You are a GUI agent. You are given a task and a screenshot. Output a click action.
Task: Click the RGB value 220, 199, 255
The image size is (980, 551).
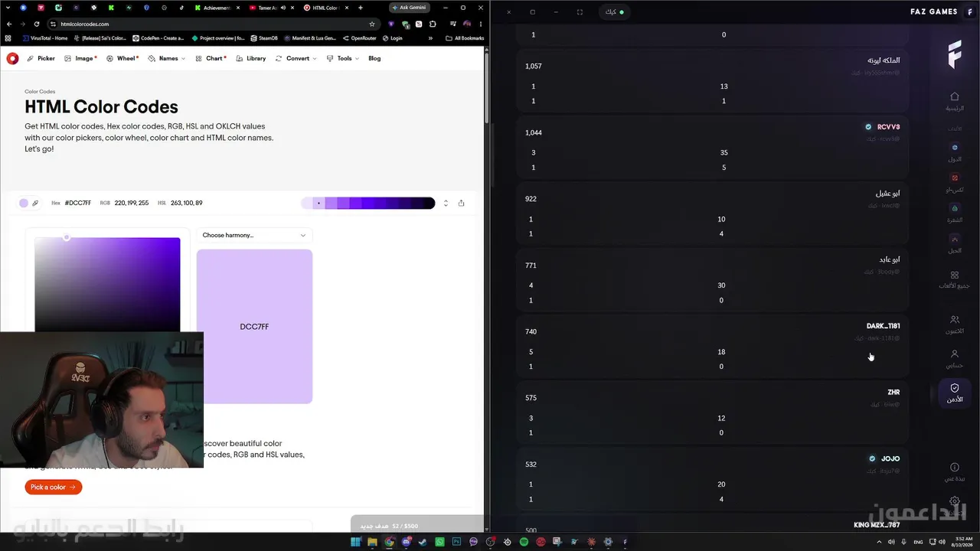pos(132,203)
